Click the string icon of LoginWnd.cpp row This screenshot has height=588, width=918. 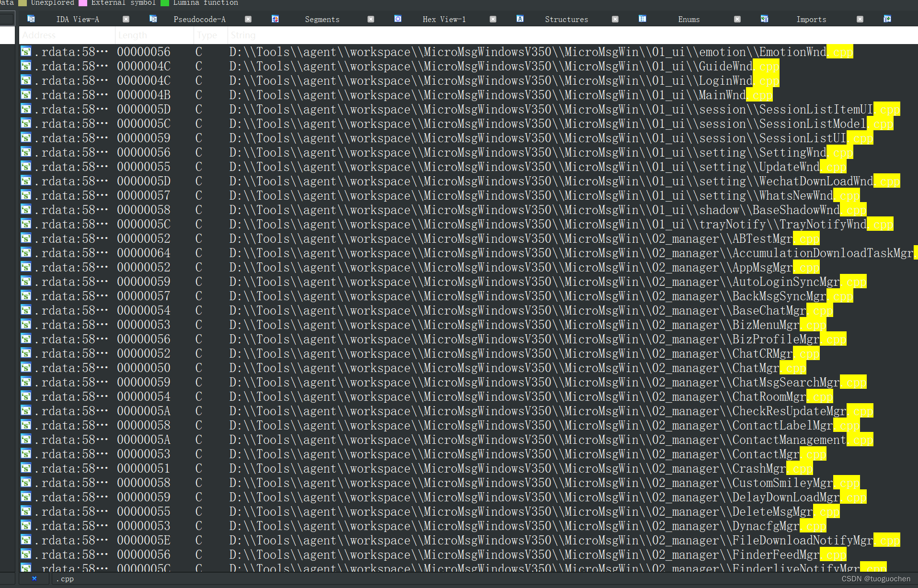tap(26, 80)
